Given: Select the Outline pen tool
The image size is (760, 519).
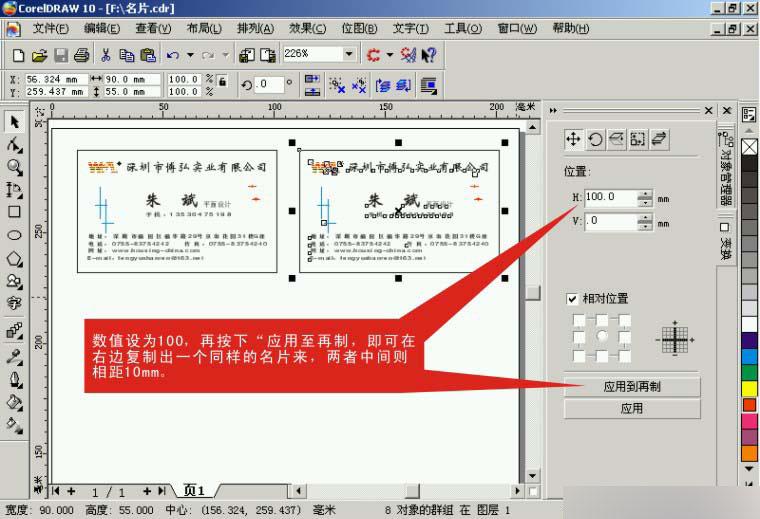Looking at the screenshot, I should pyautogui.click(x=15, y=379).
